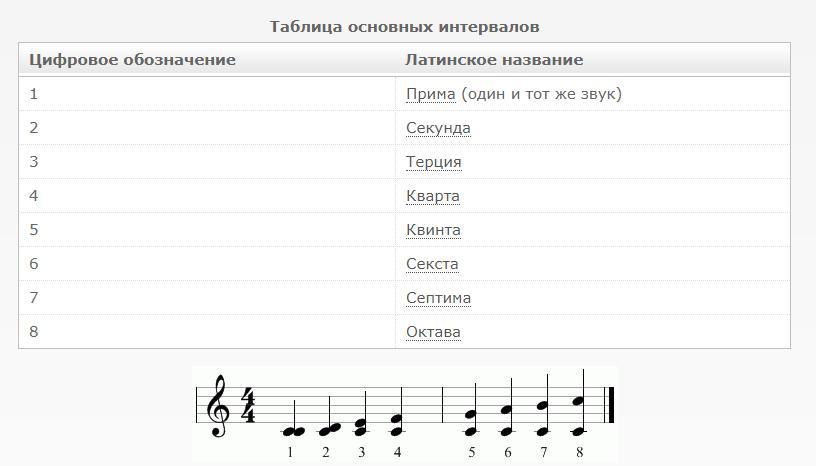Click the Цифровое обозначение column header
816x466 pixels.
coord(132,59)
